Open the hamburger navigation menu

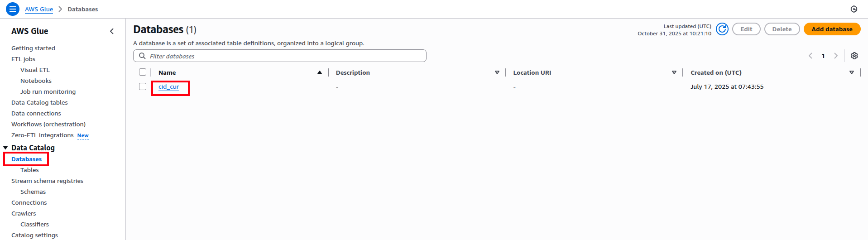pos(13,9)
